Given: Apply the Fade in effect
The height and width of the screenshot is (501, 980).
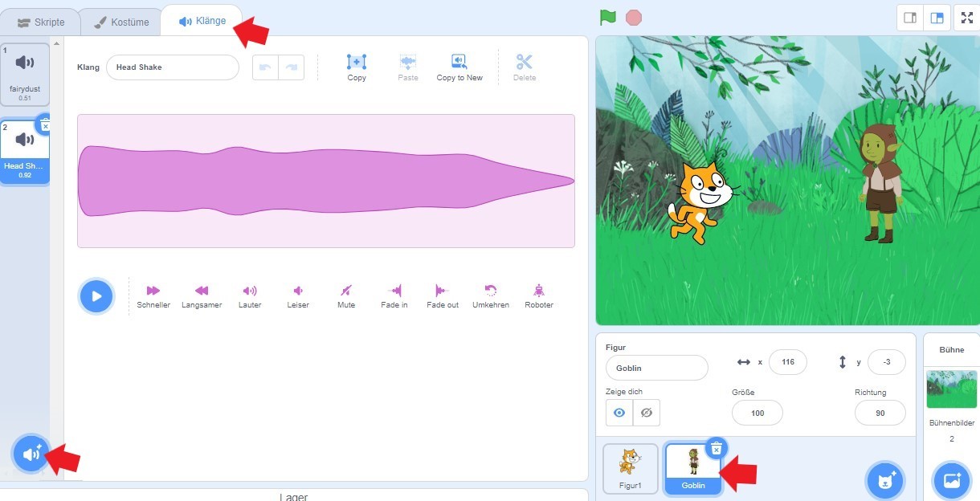Looking at the screenshot, I should pyautogui.click(x=394, y=296).
